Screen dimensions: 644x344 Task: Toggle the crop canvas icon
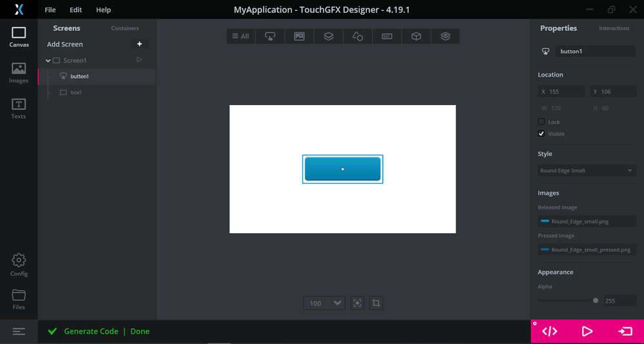[x=376, y=303]
